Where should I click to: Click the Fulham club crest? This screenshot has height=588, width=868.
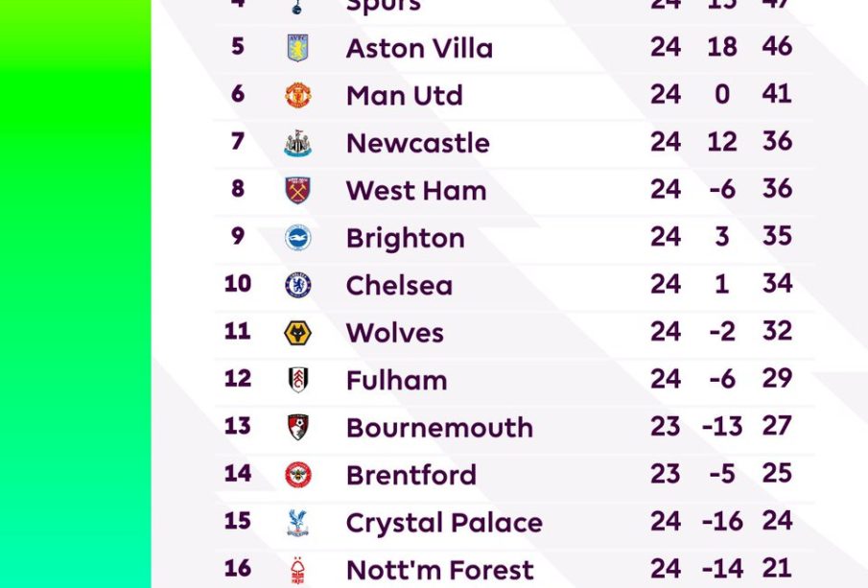click(x=297, y=380)
